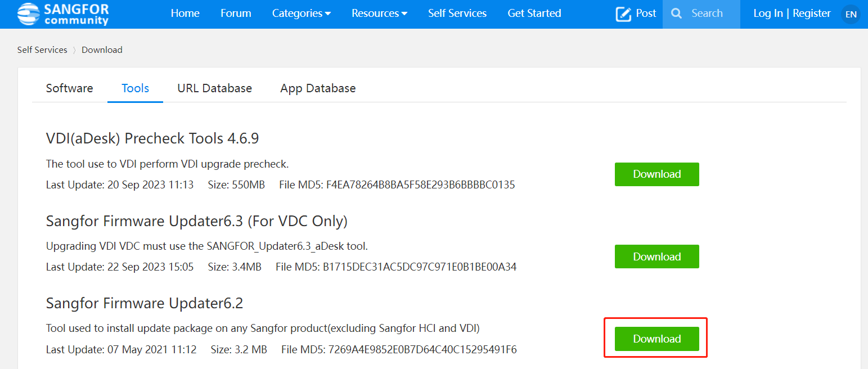Open the Home nav item
868x369 pixels.
coord(185,13)
